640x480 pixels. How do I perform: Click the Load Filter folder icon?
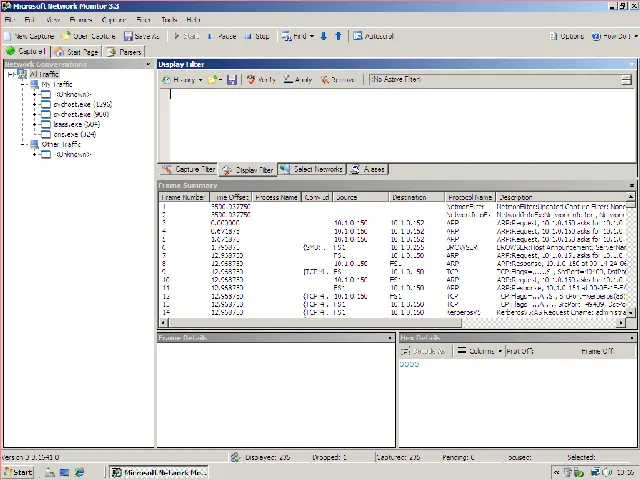pos(213,80)
